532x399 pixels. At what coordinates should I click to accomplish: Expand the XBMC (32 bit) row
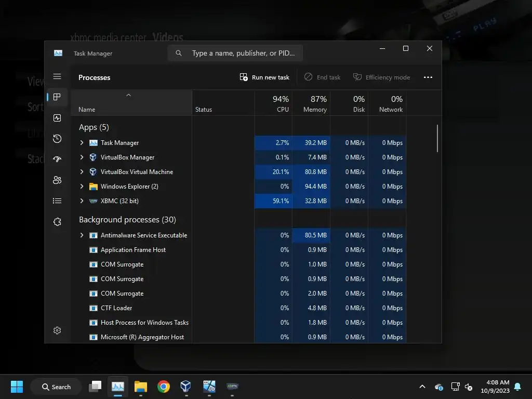[82, 201]
